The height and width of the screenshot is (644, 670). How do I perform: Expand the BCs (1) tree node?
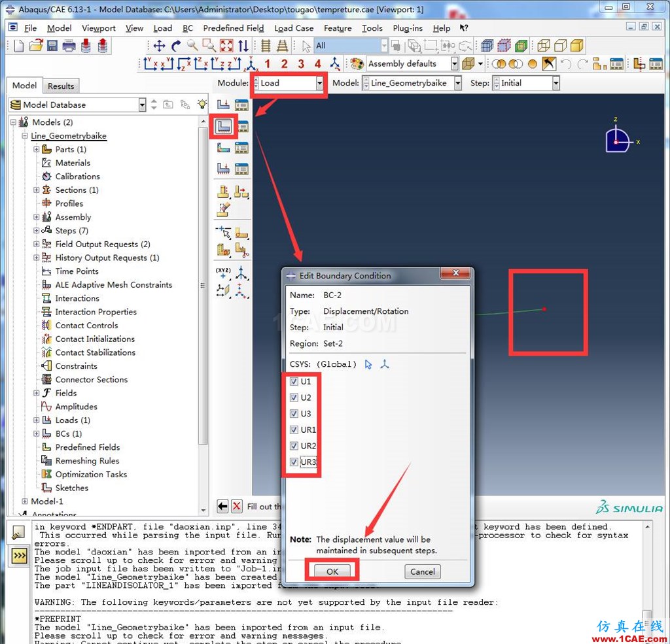coord(37,433)
